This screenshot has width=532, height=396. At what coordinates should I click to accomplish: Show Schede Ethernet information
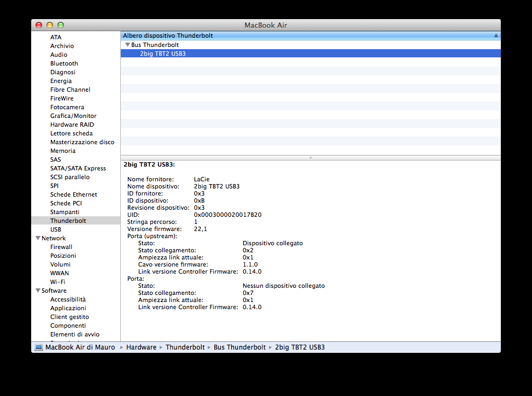pyautogui.click(x=74, y=194)
